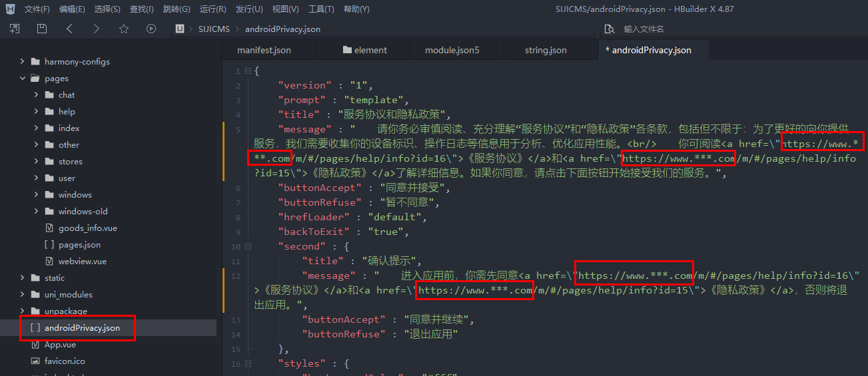This screenshot has width=868, height=376.
Task: Click the new file toolbar icon
Action: [15, 29]
